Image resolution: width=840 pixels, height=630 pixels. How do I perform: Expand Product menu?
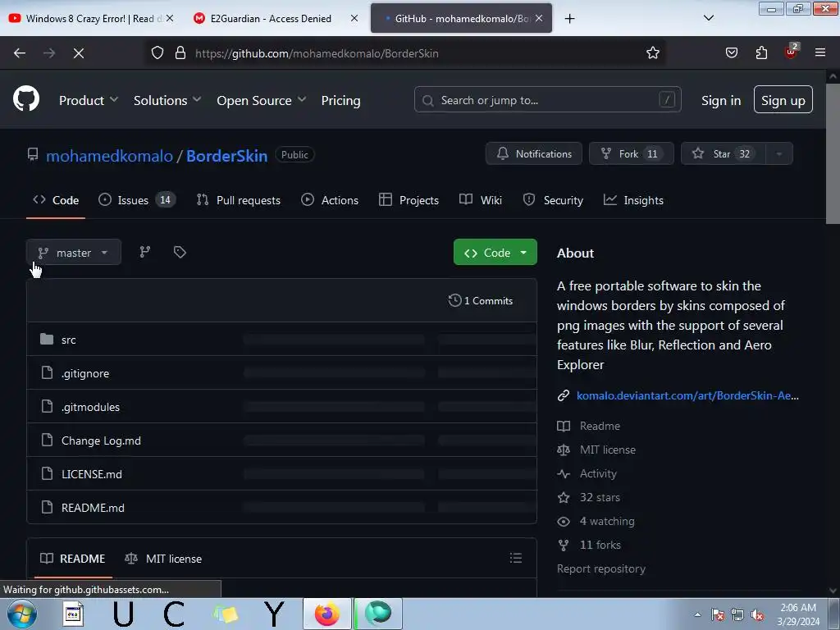[x=89, y=100]
